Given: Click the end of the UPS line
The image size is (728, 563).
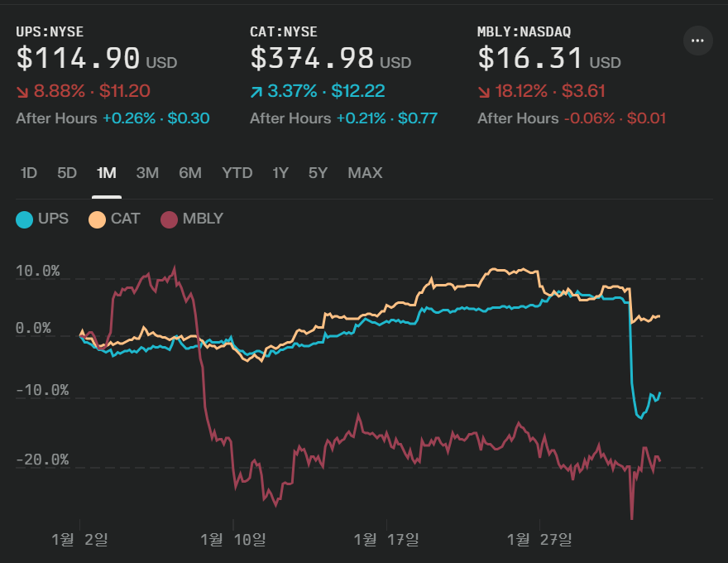Looking at the screenshot, I should point(660,393).
